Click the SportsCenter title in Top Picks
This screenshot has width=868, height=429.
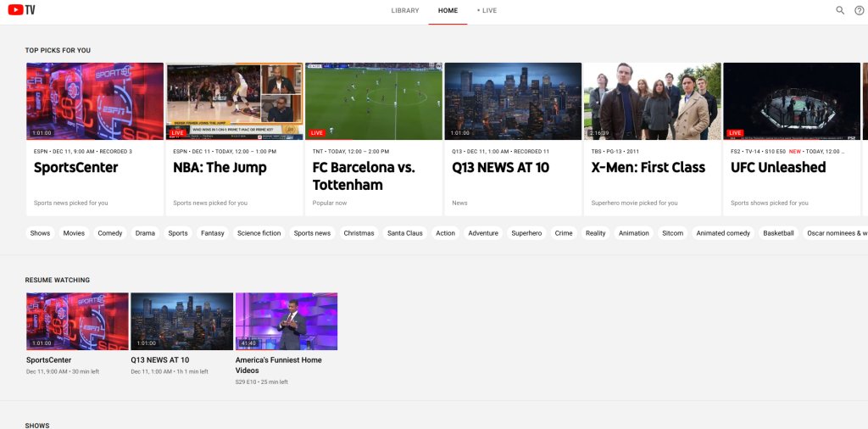coord(75,168)
